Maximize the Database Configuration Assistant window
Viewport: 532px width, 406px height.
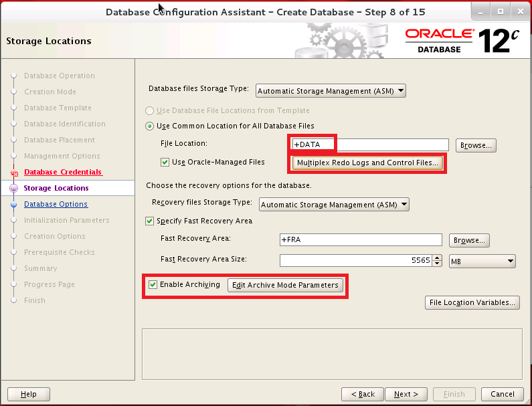[x=500, y=11]
